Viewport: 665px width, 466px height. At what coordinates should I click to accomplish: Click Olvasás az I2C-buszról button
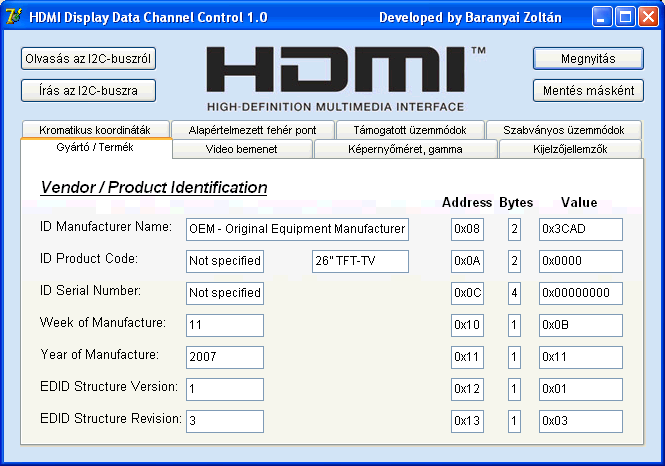(88, 59)
